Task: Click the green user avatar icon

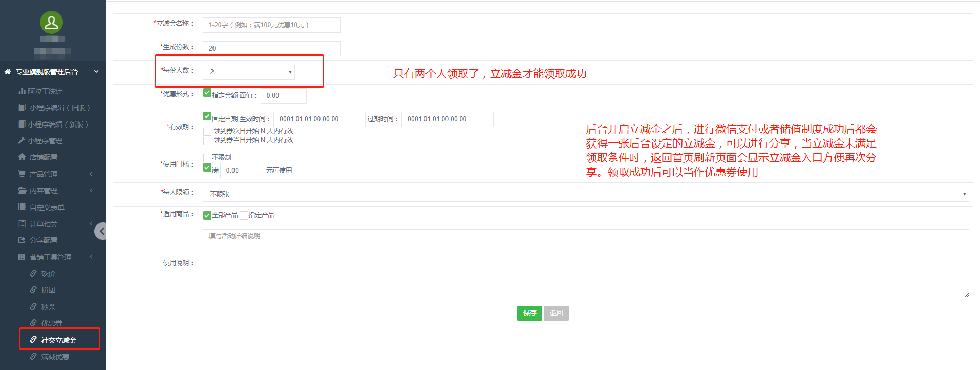Action: pos(51,23)
